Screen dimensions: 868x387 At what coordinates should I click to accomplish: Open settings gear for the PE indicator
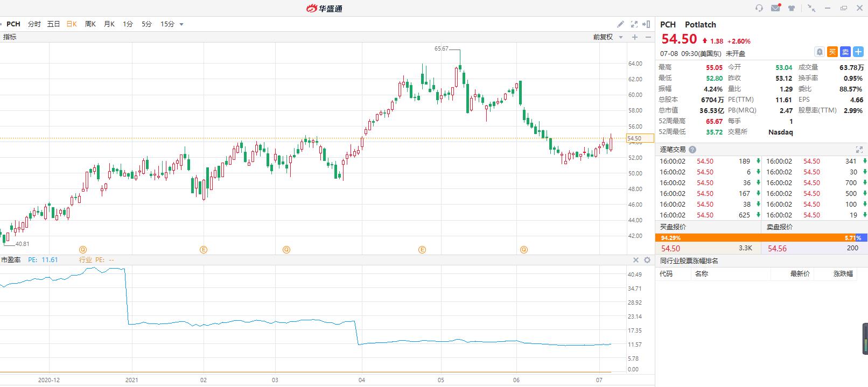tap(647, 260)
